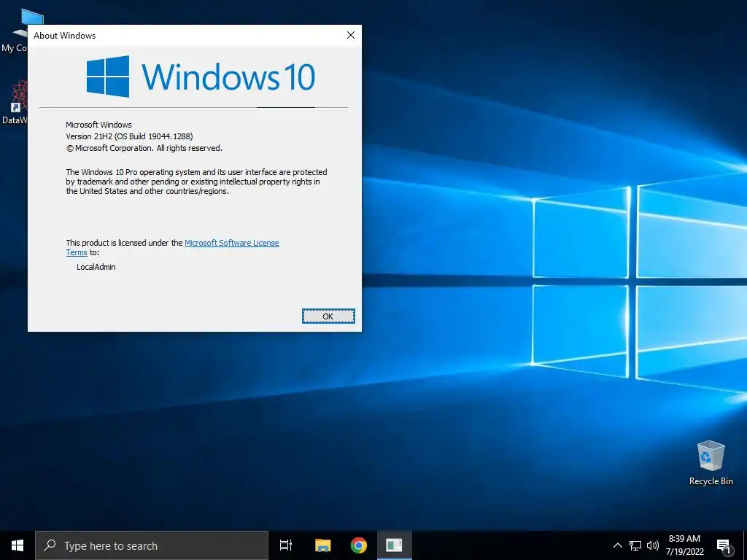Click the 'Microsoft Windows' text line
The width and height of the screenshot is (747, 560).
click(x=98, y=125)
